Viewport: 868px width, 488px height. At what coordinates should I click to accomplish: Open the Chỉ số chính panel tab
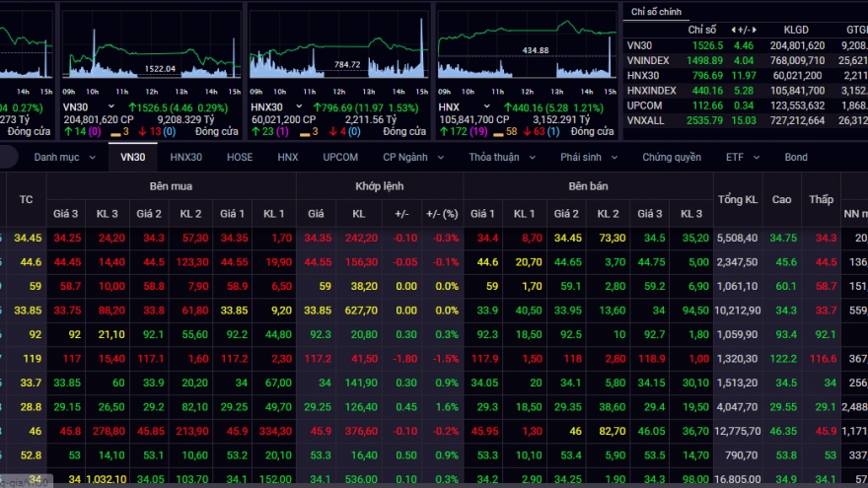pos(657,11)
